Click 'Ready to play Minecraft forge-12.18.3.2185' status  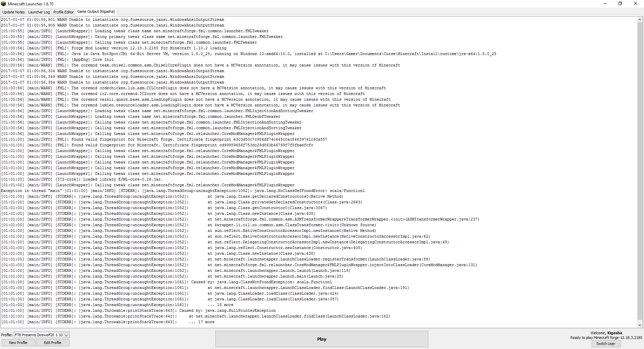pos(606,338)
